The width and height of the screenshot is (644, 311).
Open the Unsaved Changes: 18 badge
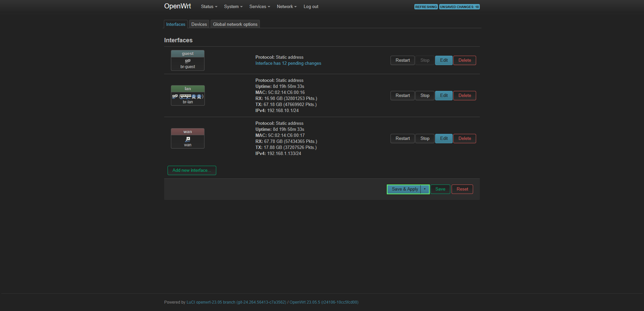(x=459, y=7)
